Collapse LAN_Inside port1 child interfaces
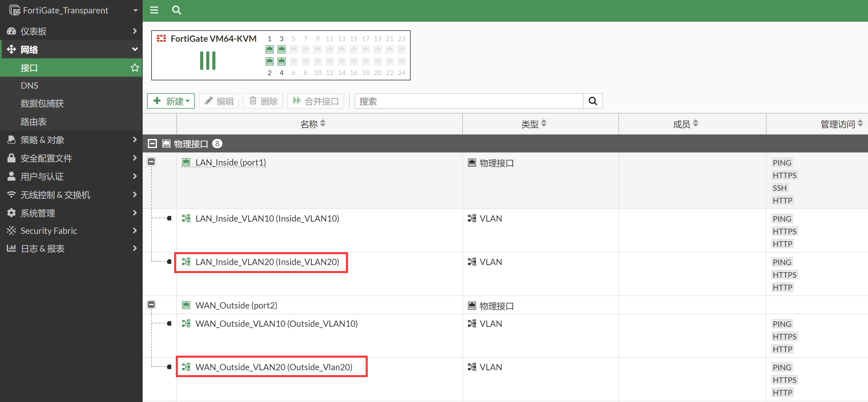868x402 pixels. coord(151,162)
